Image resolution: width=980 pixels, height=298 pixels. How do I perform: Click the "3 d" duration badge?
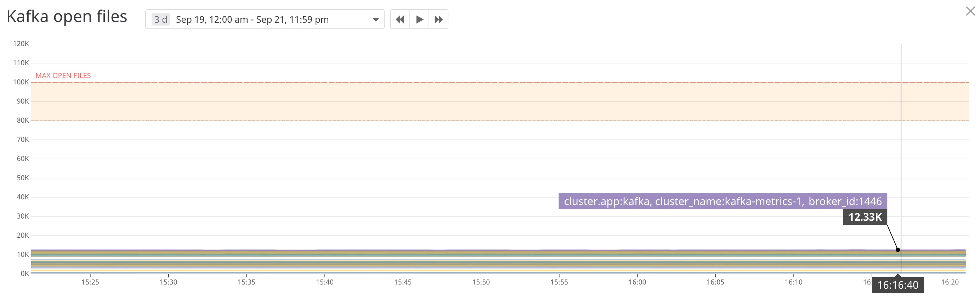pos(160,20)
